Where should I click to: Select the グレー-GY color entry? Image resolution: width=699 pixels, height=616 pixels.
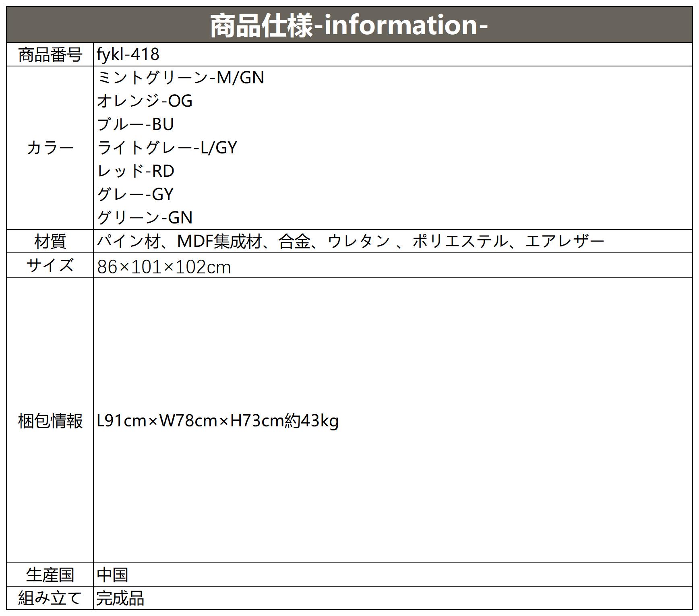pos(135,194)
